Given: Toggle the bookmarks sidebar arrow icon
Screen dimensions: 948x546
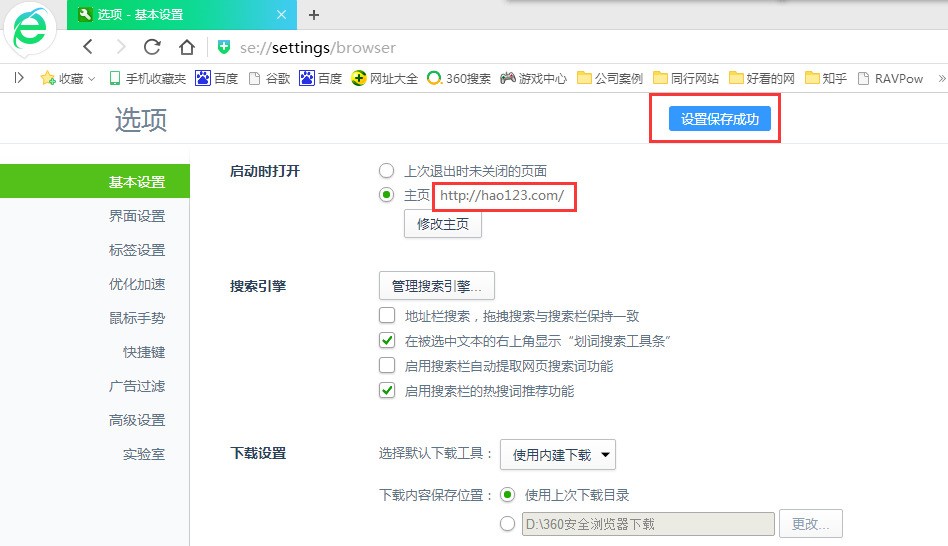Looking at the screenshot, I should [19, 78].
